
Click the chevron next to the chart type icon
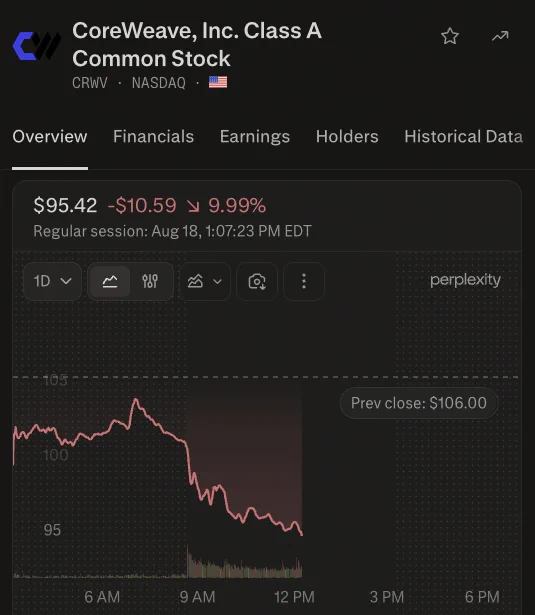tap(217, 282)
